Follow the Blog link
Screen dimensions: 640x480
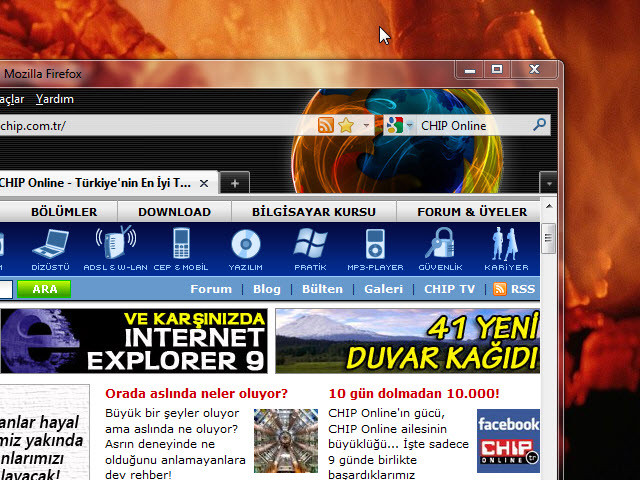click(267, 289)
